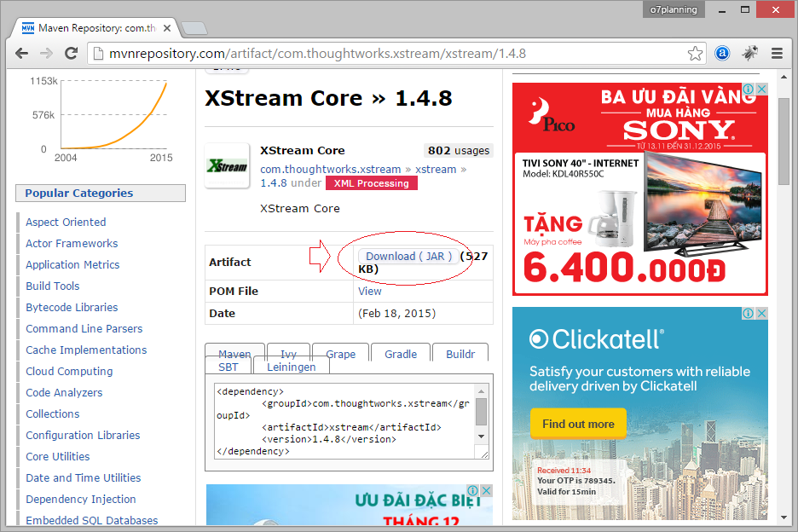Select the SBT tab
Screen dimensions: 798x532
point(228,367)
